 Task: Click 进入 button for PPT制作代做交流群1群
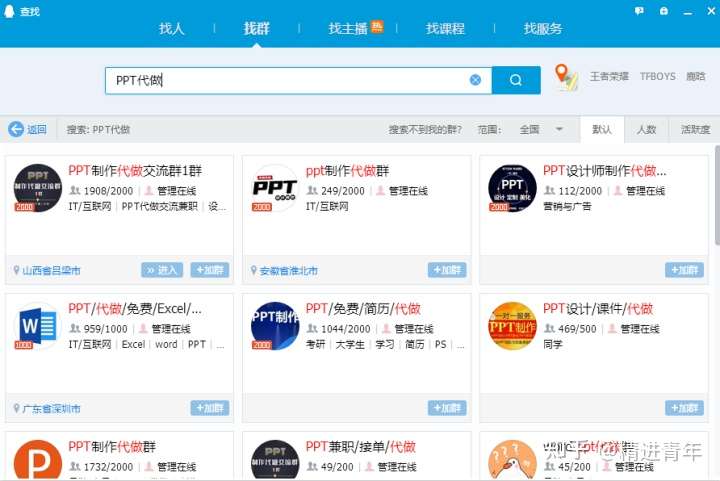tap(162, 270)
